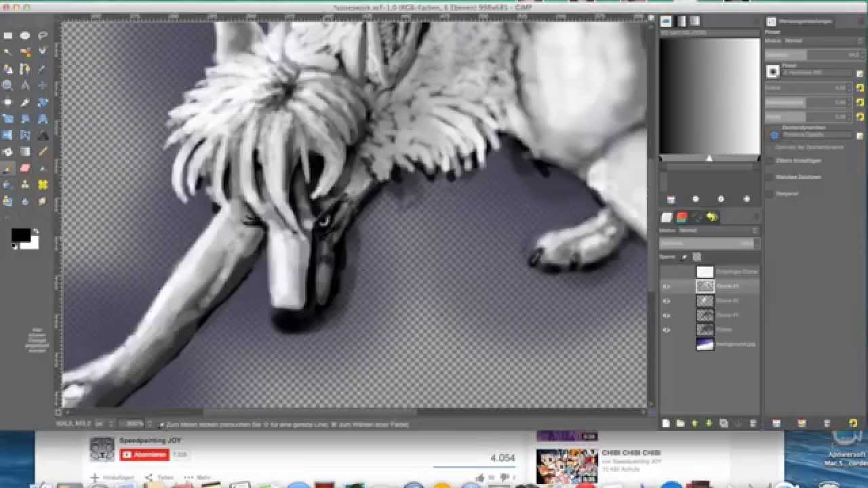The width and height of the screenshot is (868, 488).
Task: Click the canvas horizontal scrollbar
Action: pyautogui.click(x=310, y=412)
